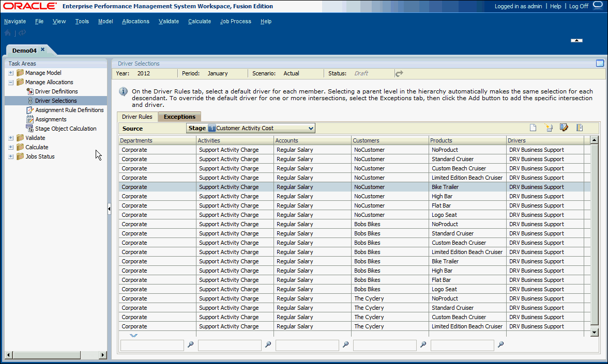Image resolution: width=608 pixels, height=364 pixels.
Task: Expand the Manage Model folder
Action: (11, 73)
